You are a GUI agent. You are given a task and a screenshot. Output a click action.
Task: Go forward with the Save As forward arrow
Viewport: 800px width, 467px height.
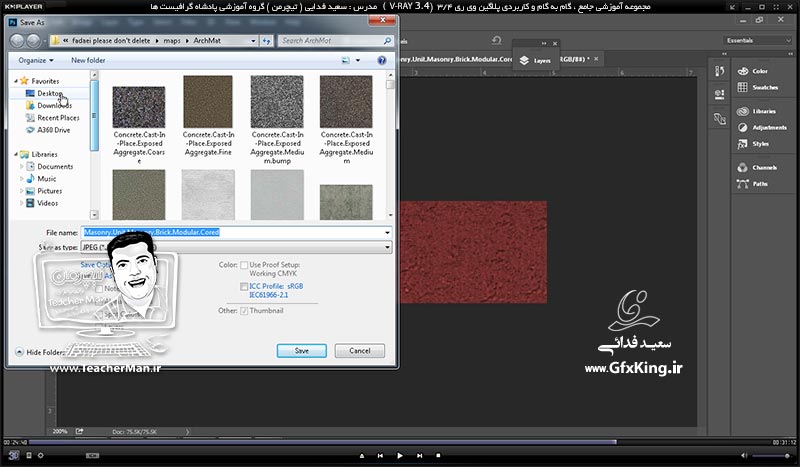(x=33, y=41)
